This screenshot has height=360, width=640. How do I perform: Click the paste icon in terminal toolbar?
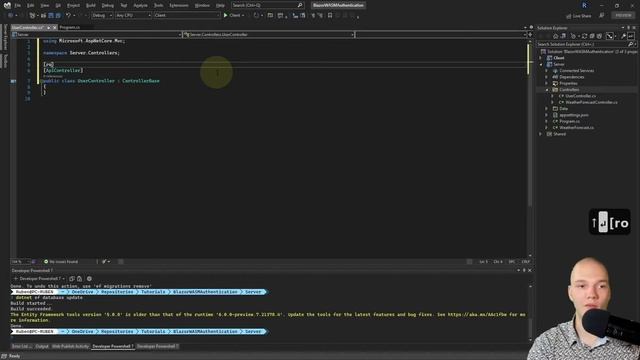coord(80,279)
